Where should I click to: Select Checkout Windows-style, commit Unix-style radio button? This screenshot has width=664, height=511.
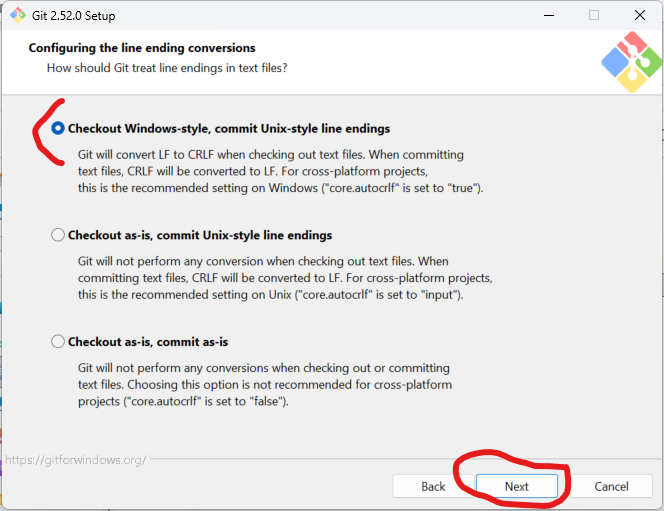58,128
